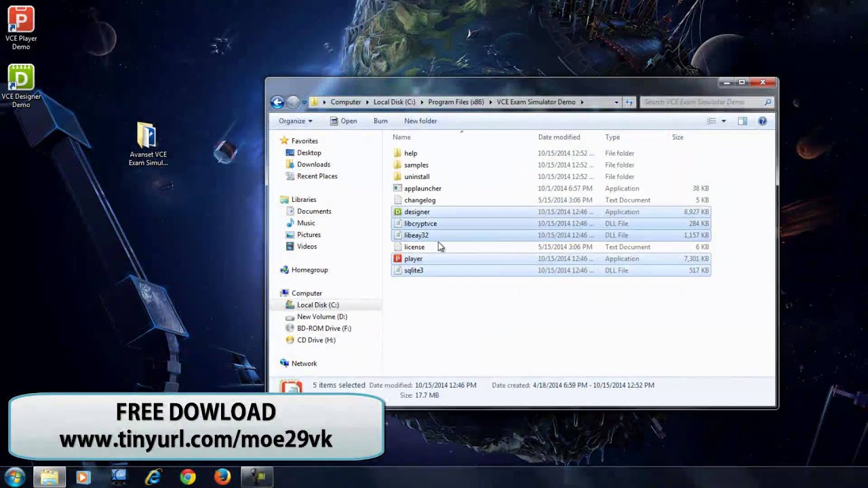Select BD-ROM Drive (F:)
Image resolution: width=868 pixels, height=488 pixels.
point(323,329)
